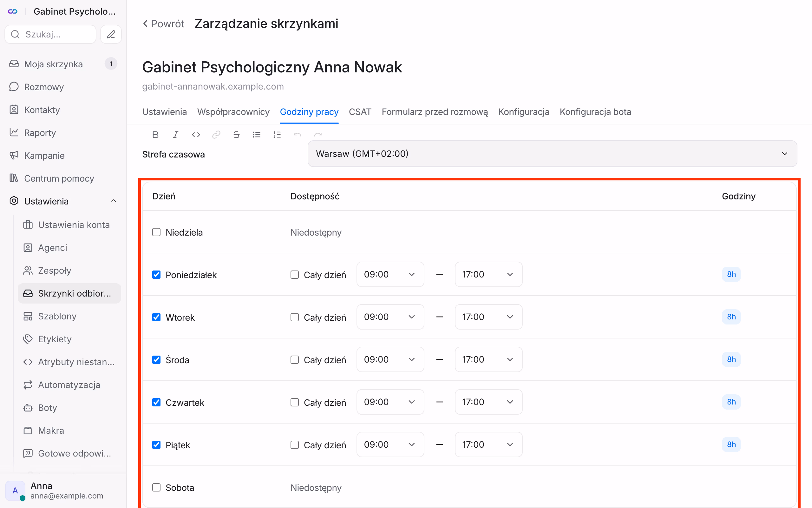812x508 pixels.
Task: Open Anna's profile menu at bottom
Action: click(x=63, y=491)
